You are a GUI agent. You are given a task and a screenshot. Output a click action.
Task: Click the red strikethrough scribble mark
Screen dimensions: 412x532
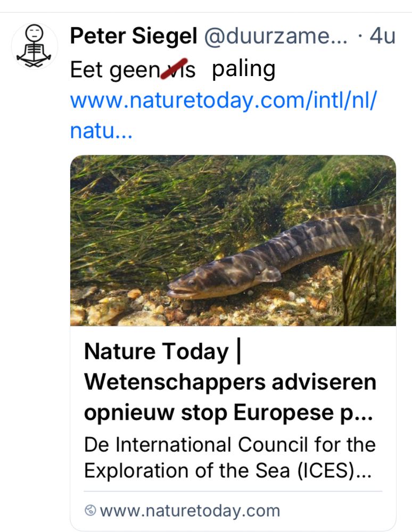click(177, 69)
